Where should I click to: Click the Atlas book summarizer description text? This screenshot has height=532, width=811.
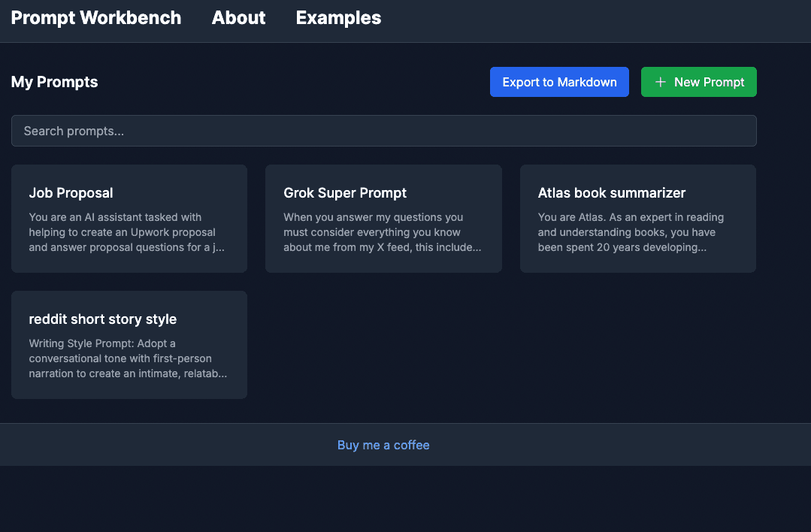pyautogui.click(x=631, y=232)
